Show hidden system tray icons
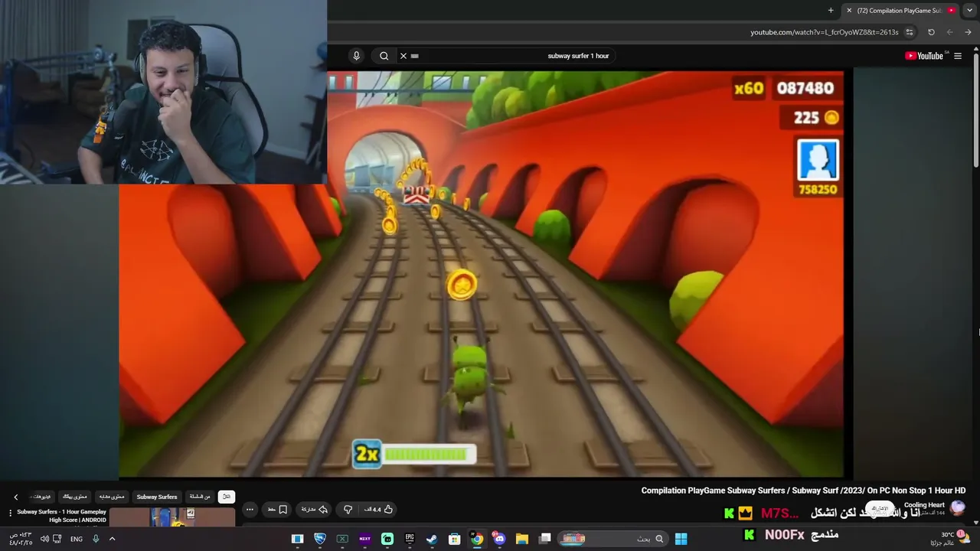This screenshot has width=980, height=551. (112, 539)
